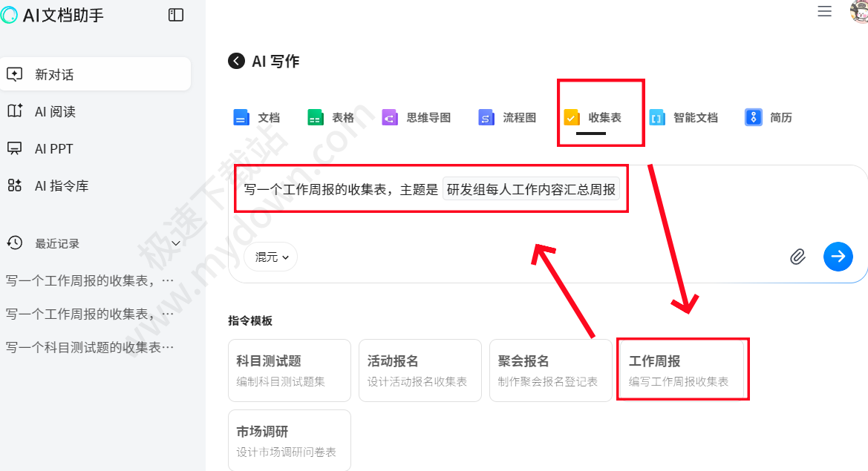The width and height of the screenshot is (868, 471).
Task: Click the blue 简历 resume icon
Action: pos(753,117)
